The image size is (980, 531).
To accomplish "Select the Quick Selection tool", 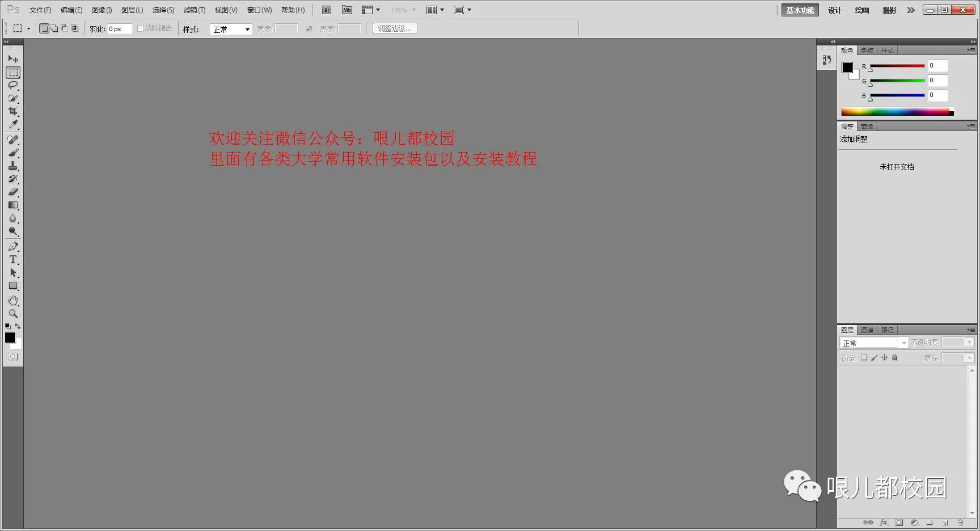I will tap(13, 98).
